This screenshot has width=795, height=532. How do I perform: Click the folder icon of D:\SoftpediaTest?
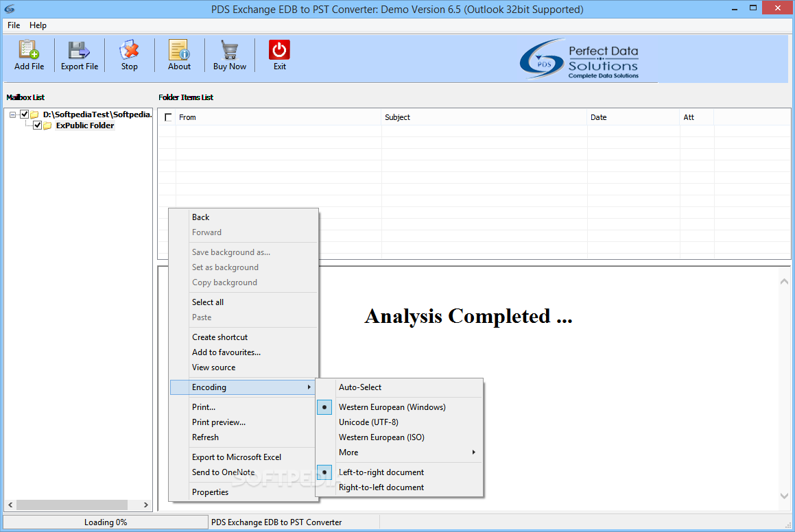34,114
